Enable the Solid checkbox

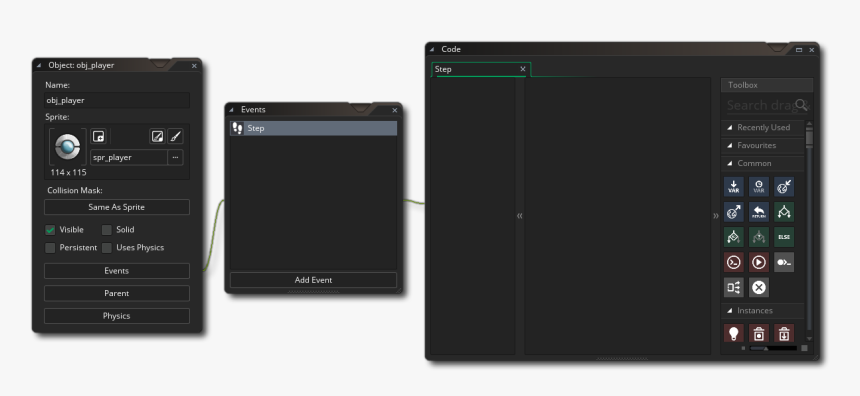(106, 230)
